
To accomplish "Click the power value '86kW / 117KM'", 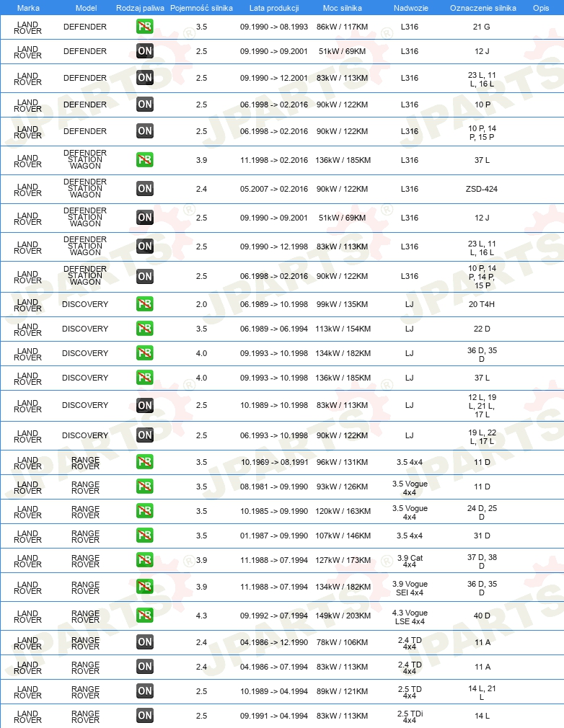I will coord(342,27).
